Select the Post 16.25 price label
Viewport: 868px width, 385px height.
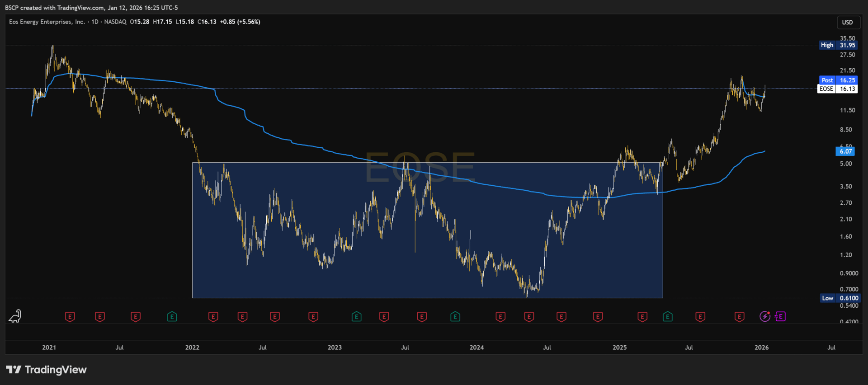(838, 80)
